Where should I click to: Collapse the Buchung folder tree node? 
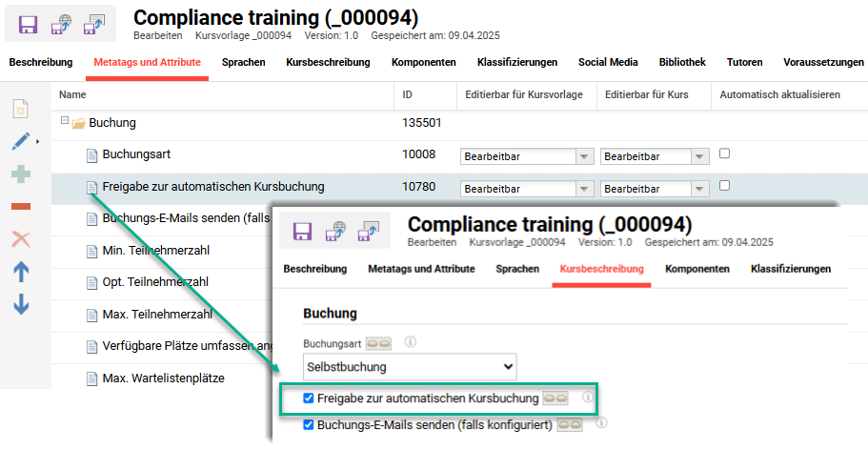pyautogui.click(x=65, y=122)
